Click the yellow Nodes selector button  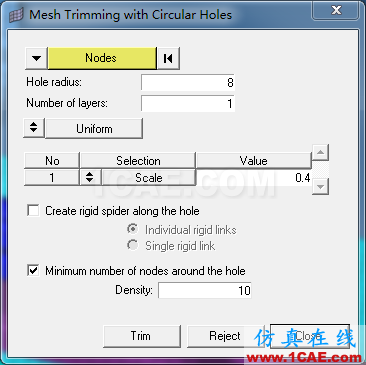pos(102,58)
